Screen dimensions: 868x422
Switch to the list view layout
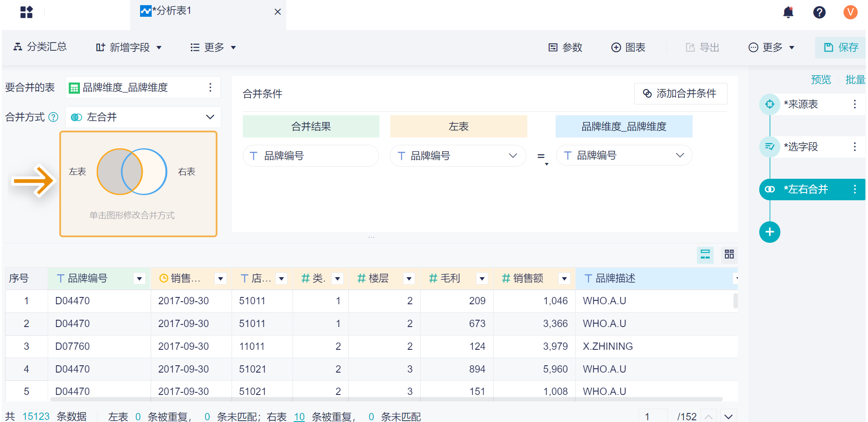click(x=705, y=254)
